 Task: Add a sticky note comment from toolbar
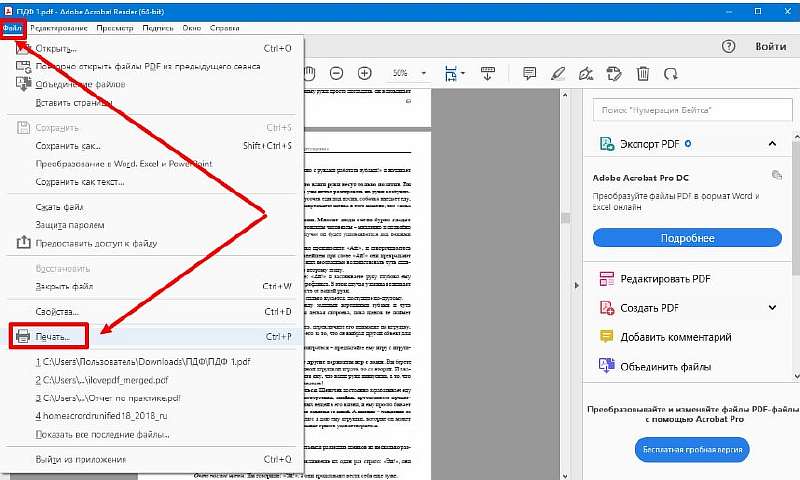tap(530, 74)
